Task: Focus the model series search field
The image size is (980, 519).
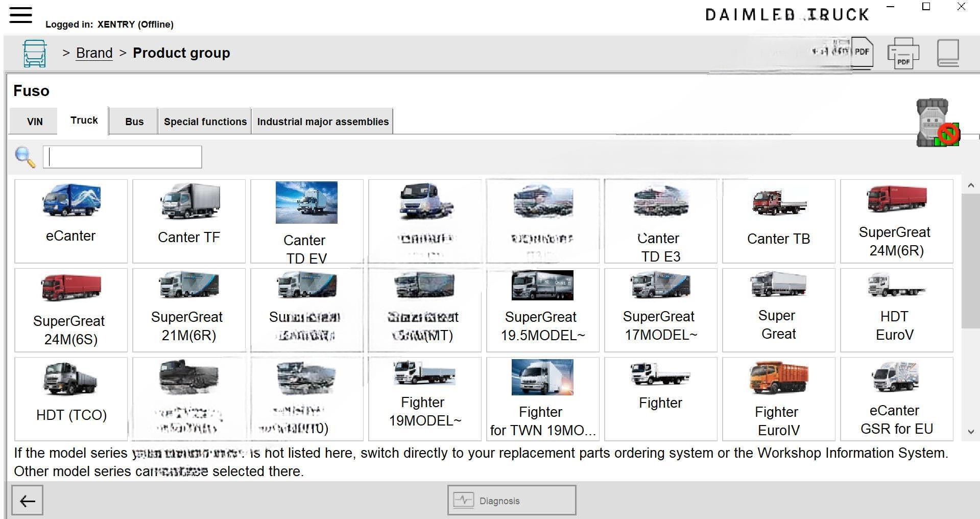Action: [x=123, y=157]
